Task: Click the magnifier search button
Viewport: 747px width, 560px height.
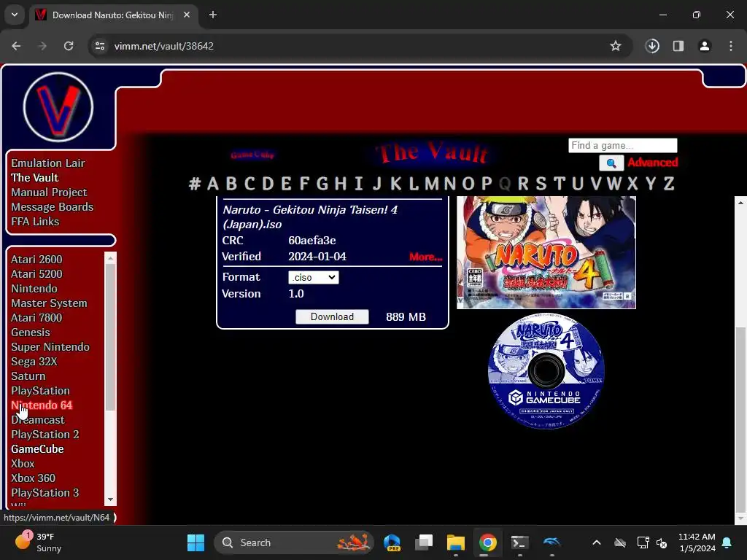Action: 611,163
